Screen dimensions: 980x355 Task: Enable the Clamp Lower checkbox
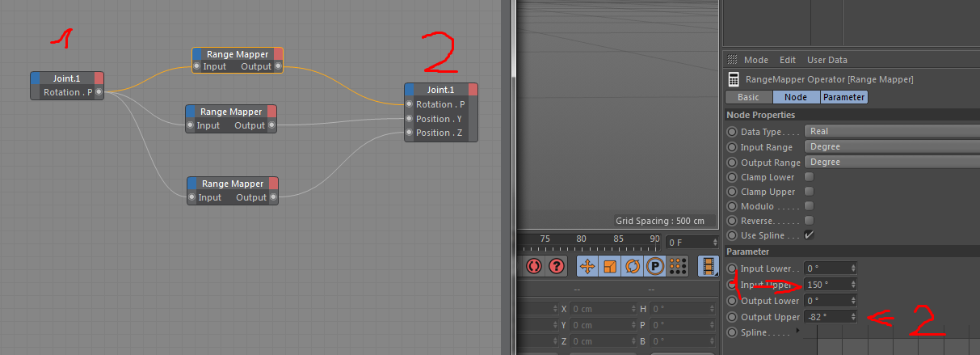point(809,177)
